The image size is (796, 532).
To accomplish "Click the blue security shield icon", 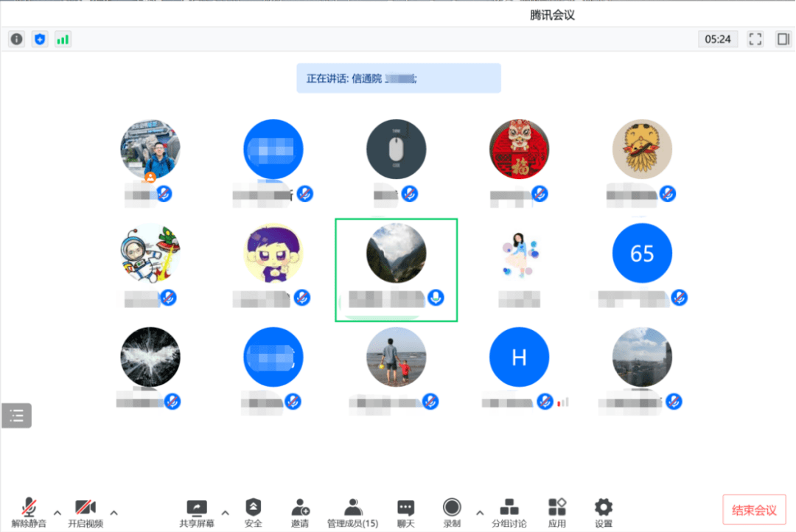I will pos(40,39).
